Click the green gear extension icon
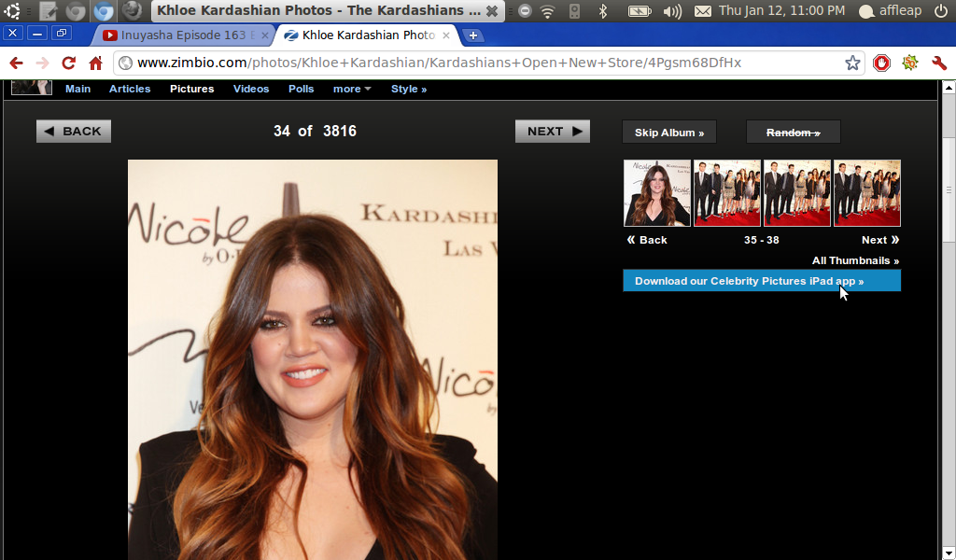956x560 pixels. [910, 63]
